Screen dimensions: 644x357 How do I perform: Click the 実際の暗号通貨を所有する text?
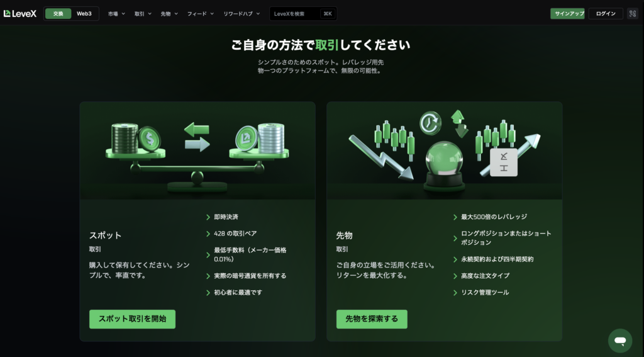[250, 276]
